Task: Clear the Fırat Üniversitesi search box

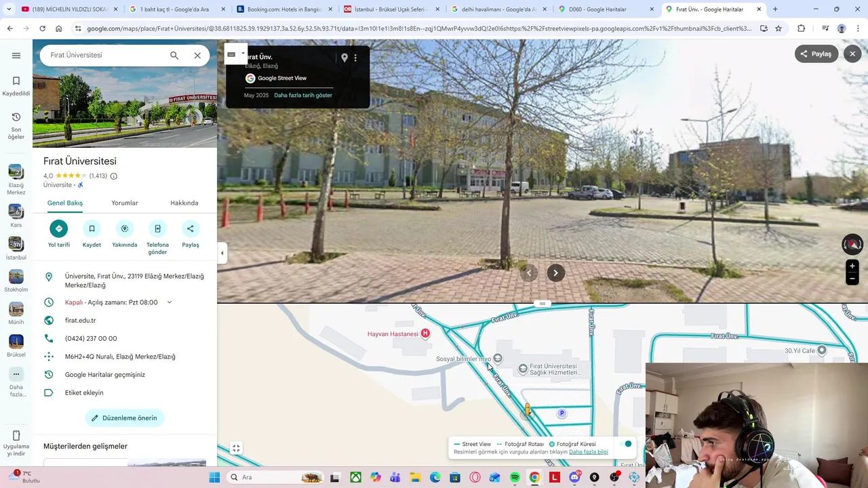Action: tap(197, 56)
